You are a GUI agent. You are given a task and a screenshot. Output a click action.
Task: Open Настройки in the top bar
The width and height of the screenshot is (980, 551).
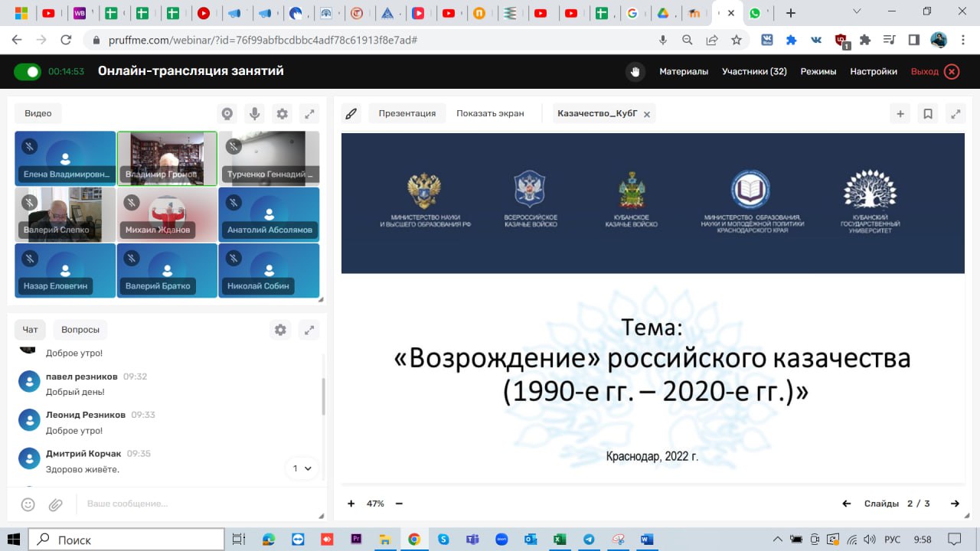click(x=874, y=72)
